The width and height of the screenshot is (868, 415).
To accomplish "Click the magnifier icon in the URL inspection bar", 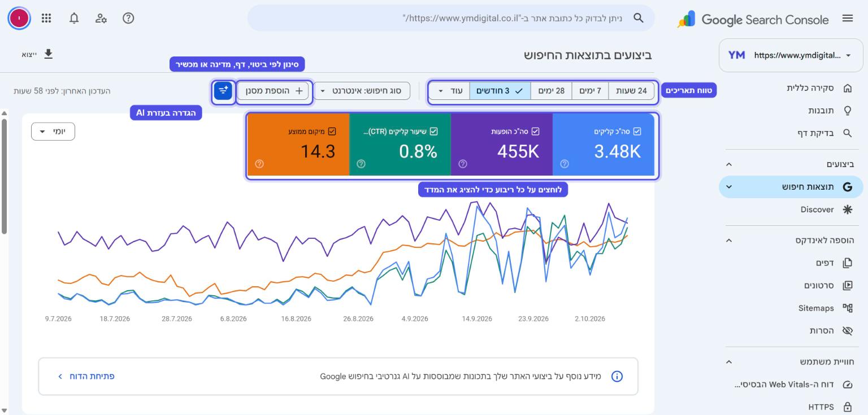I will [638, 18].
